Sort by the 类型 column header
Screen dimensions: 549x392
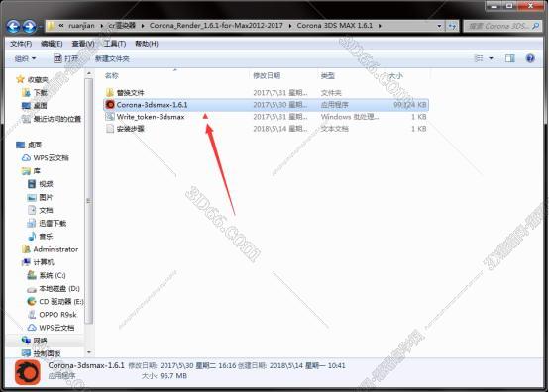327,75
